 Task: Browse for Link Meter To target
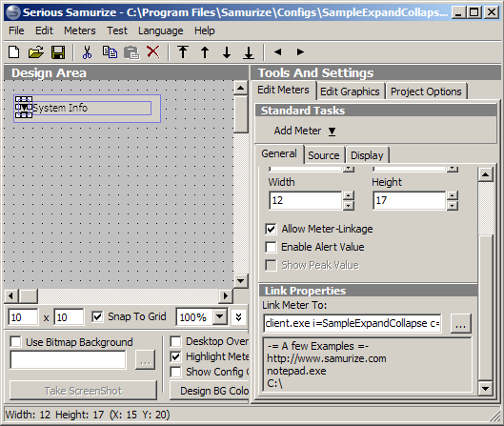(460, 323)
